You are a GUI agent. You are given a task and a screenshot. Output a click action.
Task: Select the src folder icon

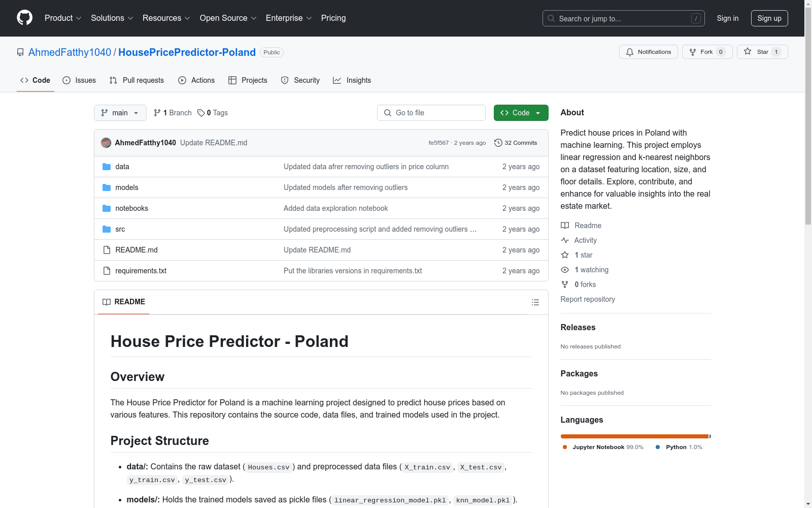(107, 229)
